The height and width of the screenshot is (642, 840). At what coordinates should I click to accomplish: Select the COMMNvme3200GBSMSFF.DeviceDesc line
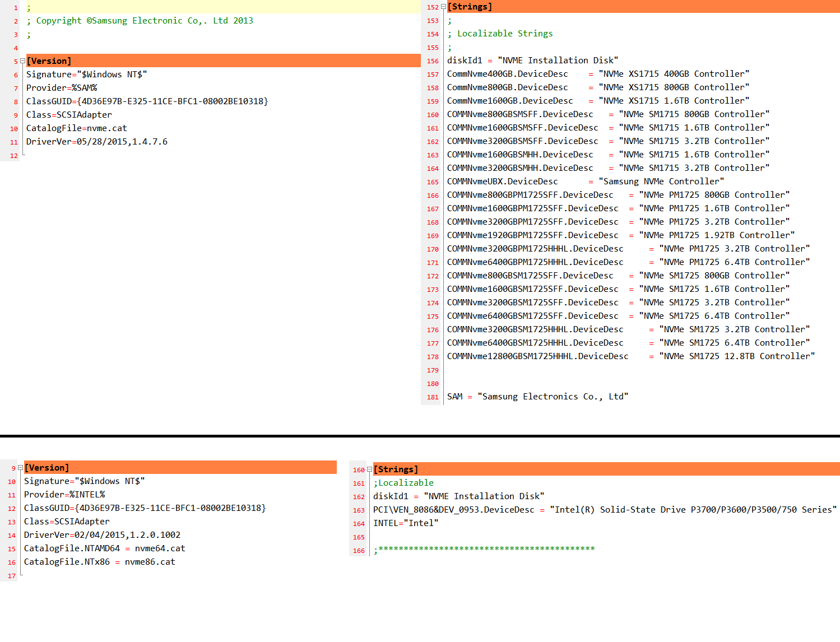[x=609, y=141]
